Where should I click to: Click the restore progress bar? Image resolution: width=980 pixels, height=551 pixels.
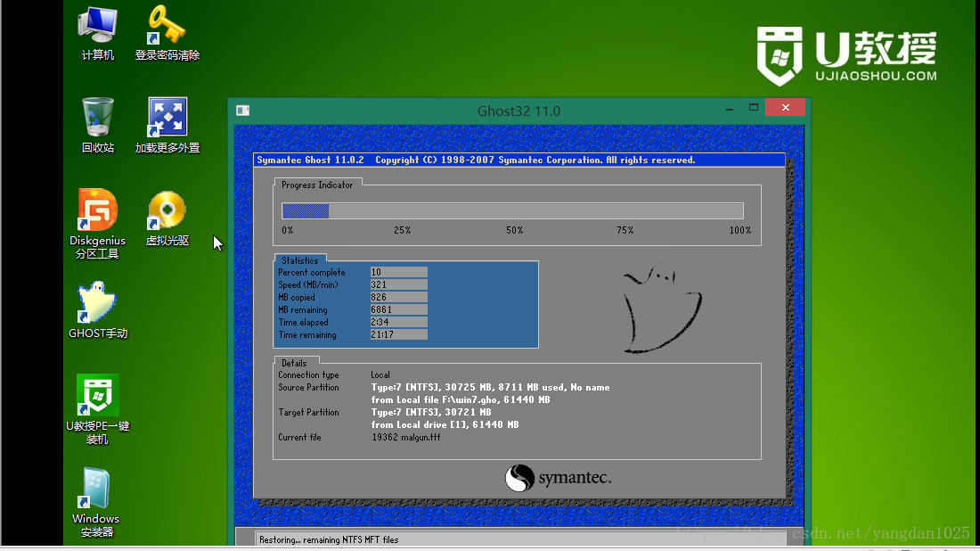coord(512,210)
